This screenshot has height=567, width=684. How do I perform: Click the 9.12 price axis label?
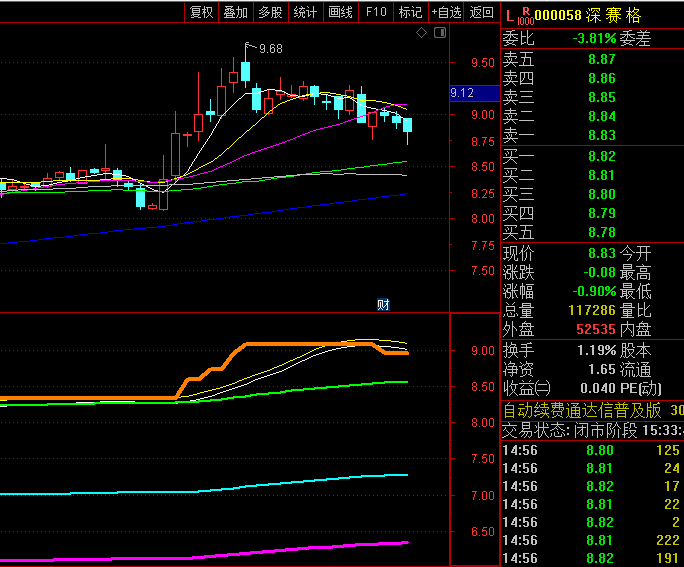coord(462,93)
